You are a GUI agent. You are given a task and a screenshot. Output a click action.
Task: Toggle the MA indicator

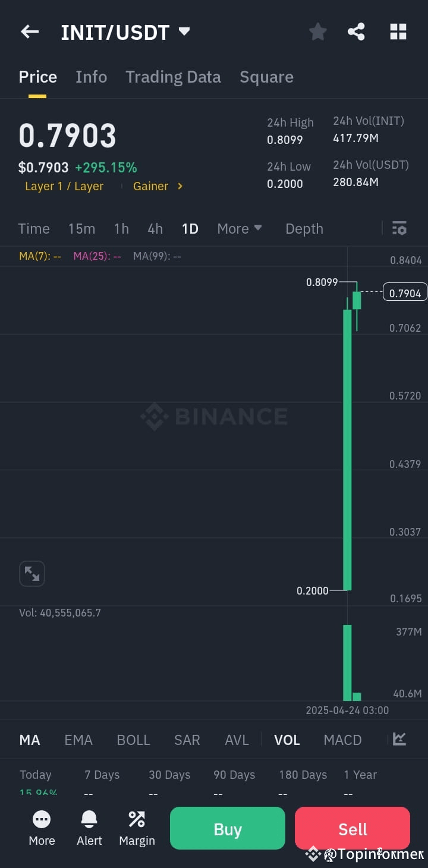[x=30, y=740]
